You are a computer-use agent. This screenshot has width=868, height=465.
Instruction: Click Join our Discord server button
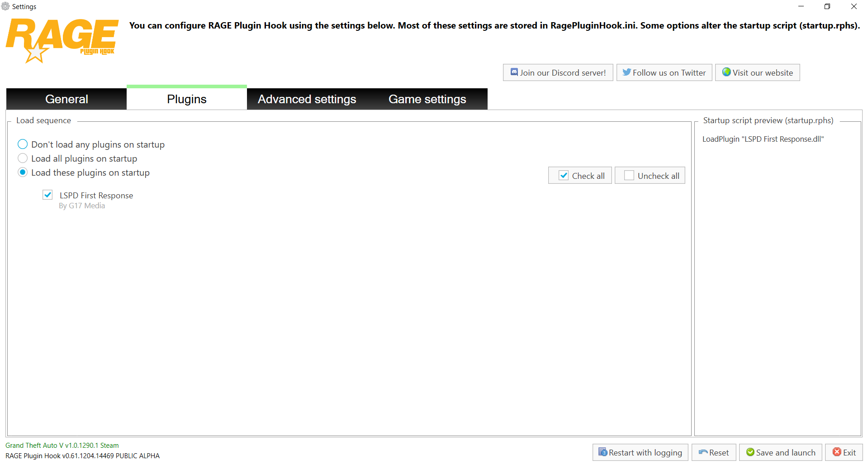(x=558, y=72)
